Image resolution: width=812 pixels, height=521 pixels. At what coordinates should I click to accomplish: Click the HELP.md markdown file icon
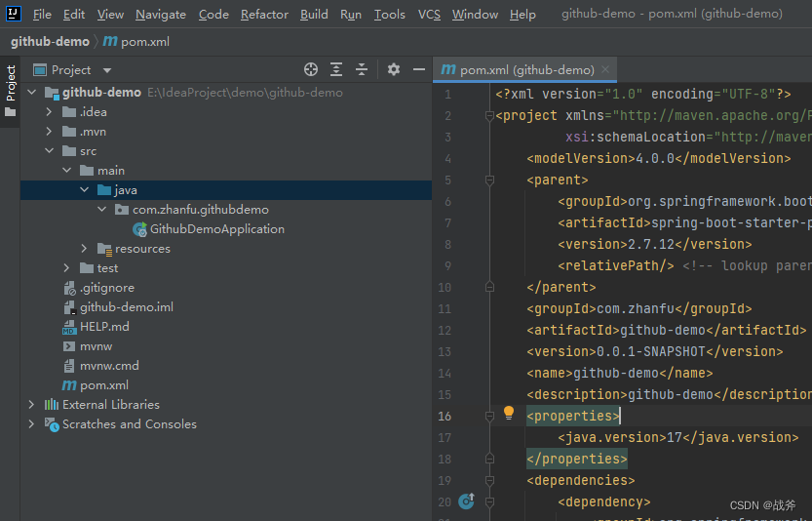click(x=69, y=327)
